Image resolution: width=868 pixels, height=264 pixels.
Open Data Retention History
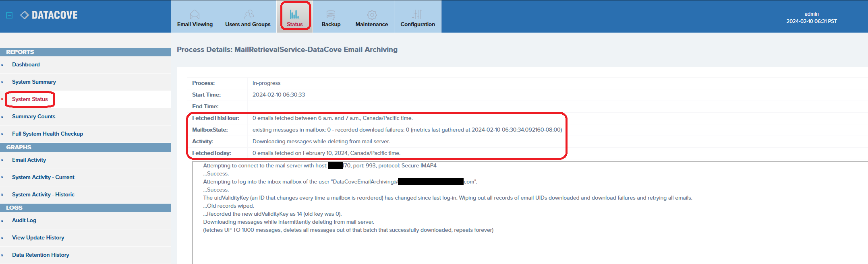pyautogui.click(x=41, y=255)
